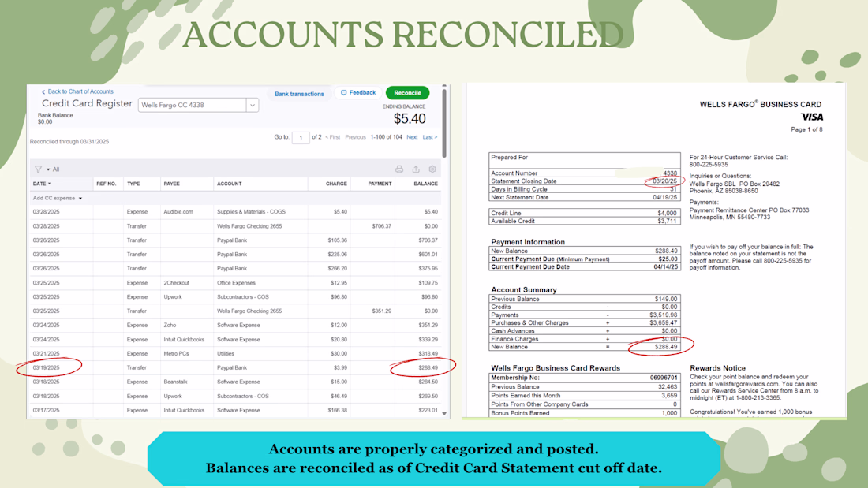Click the $3.99 transfer charge on 03/19/2025

click(x=340, y=368)
